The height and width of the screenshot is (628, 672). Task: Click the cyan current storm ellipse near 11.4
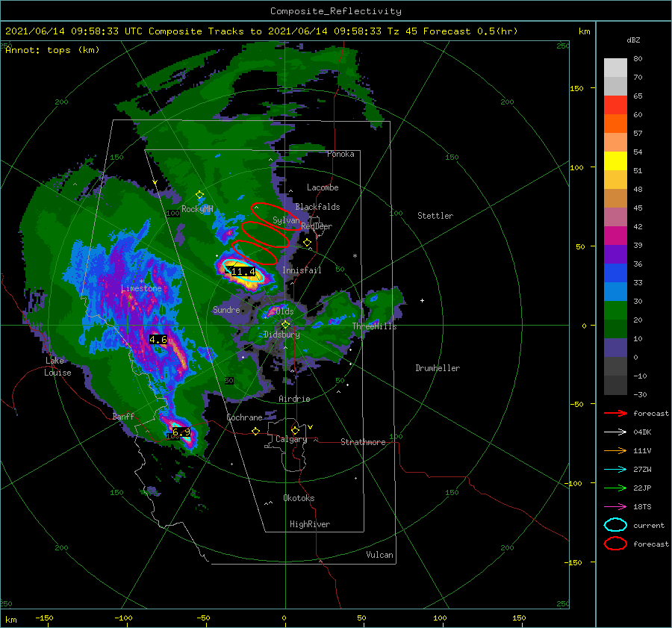[x=242, y=270]
